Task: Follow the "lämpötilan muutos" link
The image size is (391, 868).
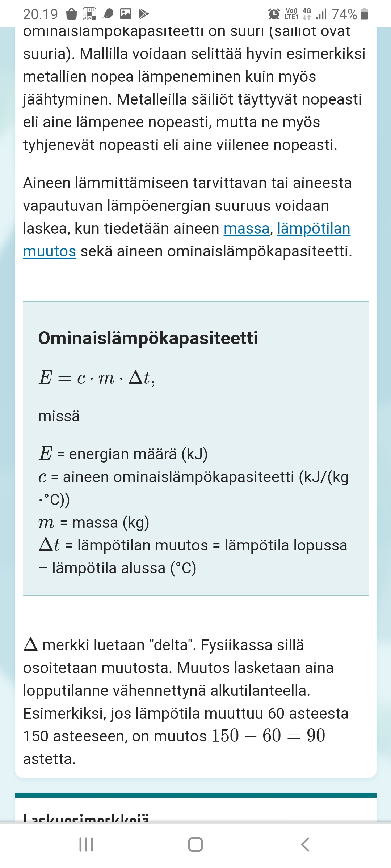Action: tap(314, 229)
